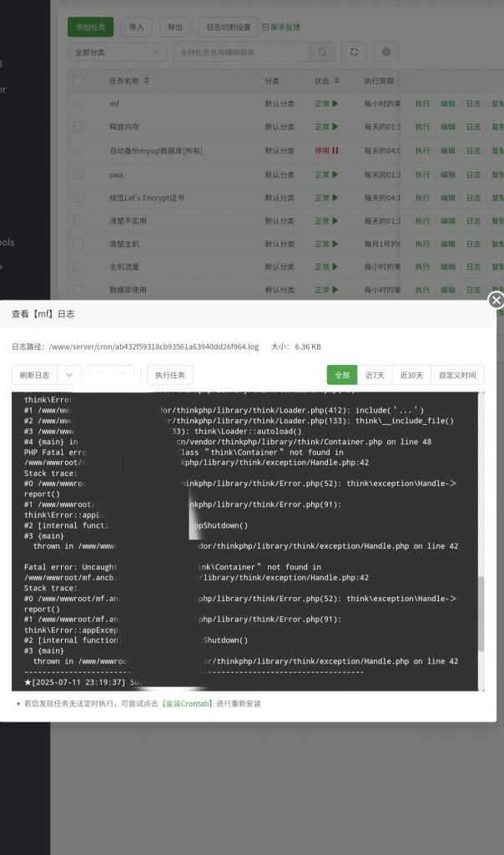Select the 近30天 log range tab
The height and width of the screenshot is (855, 504).
click(x=411, y=375)
